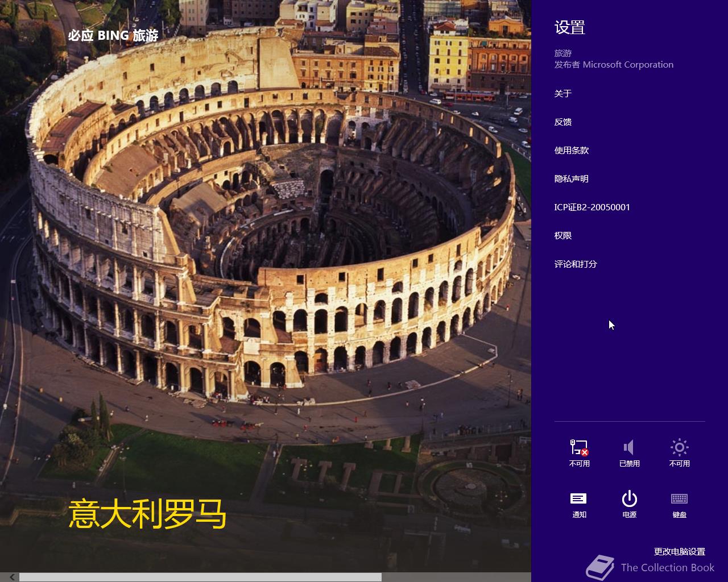The height and width of the screenshot is (582, 728).
Task: Click the 意大利罗马 title text
Action: pyautogui.click(x=147, y=514)
